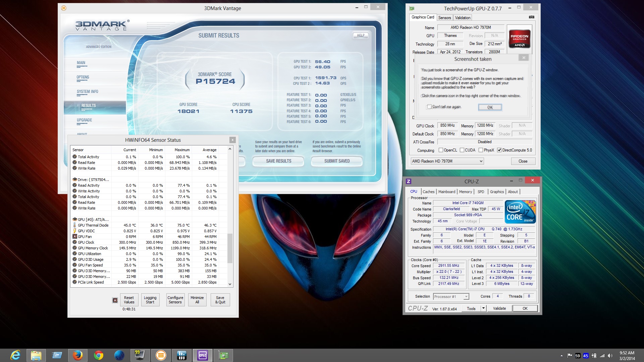Viewport: 644px width, 362px height.
Task: Open the CPU-Z Tools dropdown arrow
Action: point(483,308)
